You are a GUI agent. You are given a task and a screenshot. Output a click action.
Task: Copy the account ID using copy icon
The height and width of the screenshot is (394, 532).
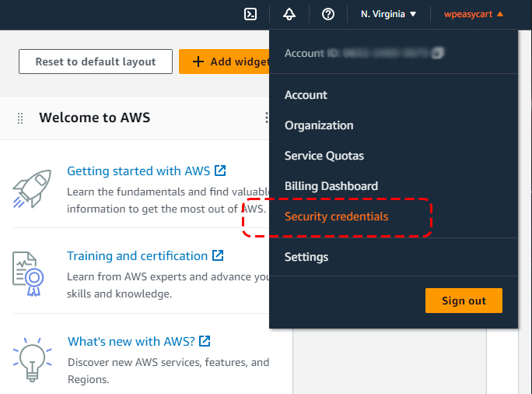439,53
